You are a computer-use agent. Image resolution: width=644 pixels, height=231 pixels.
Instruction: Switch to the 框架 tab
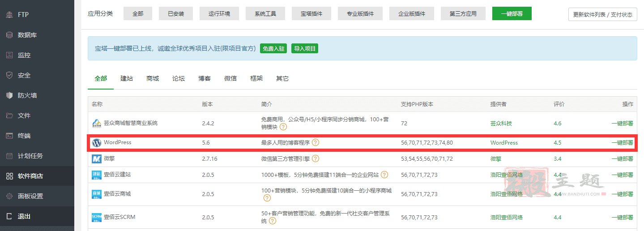256,78
